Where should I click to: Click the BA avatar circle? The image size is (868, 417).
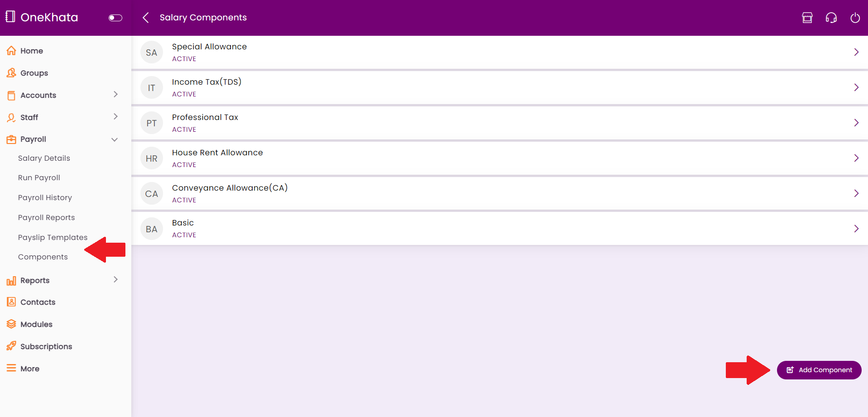(x=152, y=229)
